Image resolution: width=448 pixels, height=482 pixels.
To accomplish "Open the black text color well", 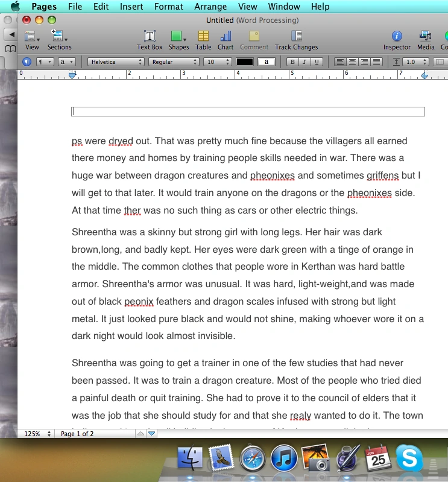I will [245, 62].
